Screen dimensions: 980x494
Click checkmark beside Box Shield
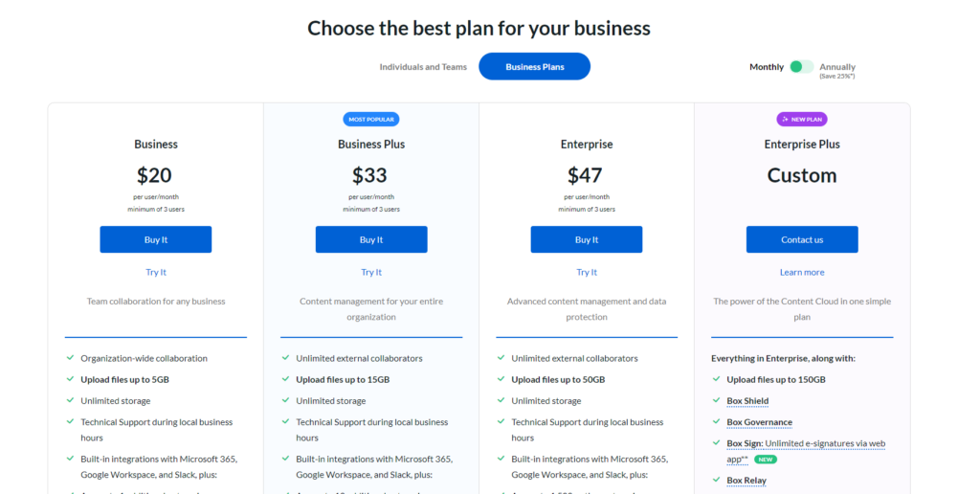(716, 400)
